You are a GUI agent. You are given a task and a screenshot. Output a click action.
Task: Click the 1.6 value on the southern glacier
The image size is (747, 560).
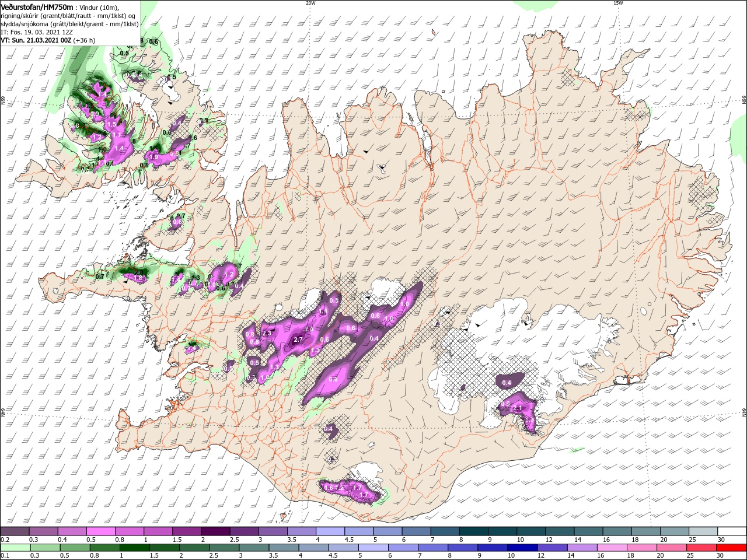(329, 488)
